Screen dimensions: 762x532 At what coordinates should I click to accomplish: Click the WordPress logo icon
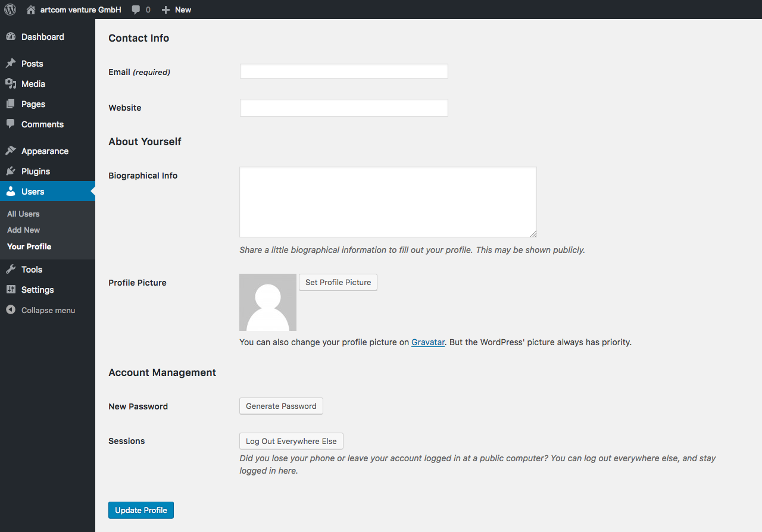click(x=10, y=10)
